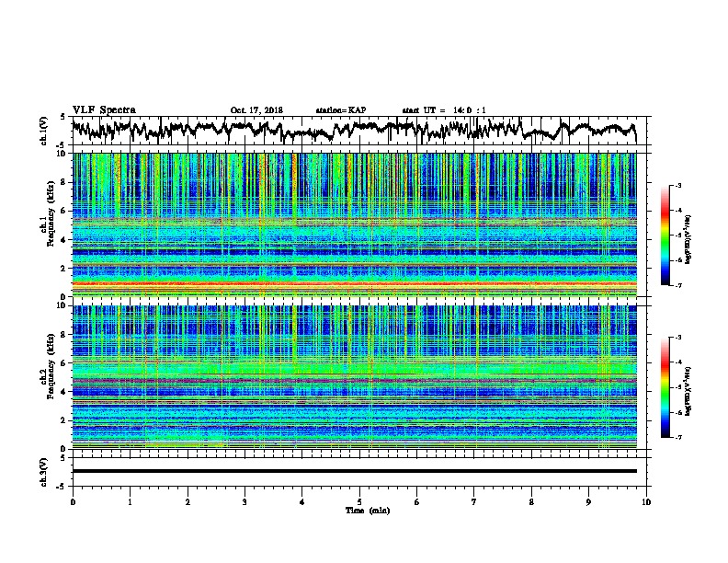The image size is (728, 563).
Task: Click the "ch.3(V)" axis label
Action: pyautogui.click(x=43, y=472)
